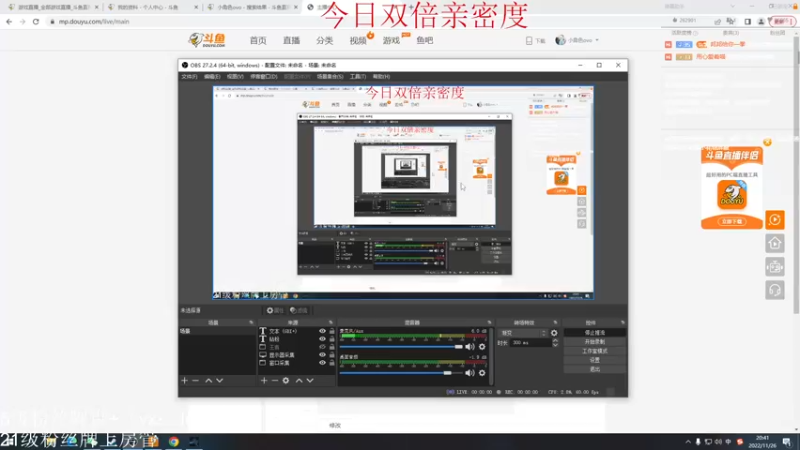Add a new source with plus icon
800x450 pixels.
click(x=264, y=381)
